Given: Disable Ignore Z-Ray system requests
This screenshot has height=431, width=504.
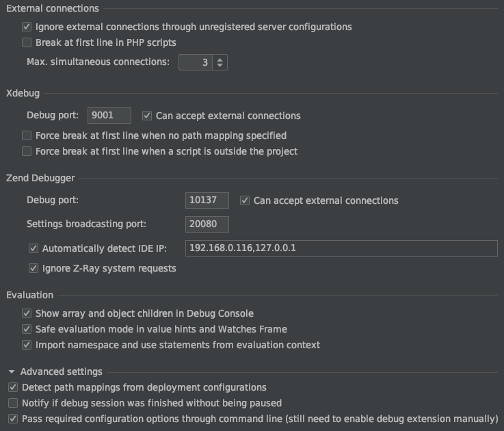Looking at the screenshot, I should (34, 268).
